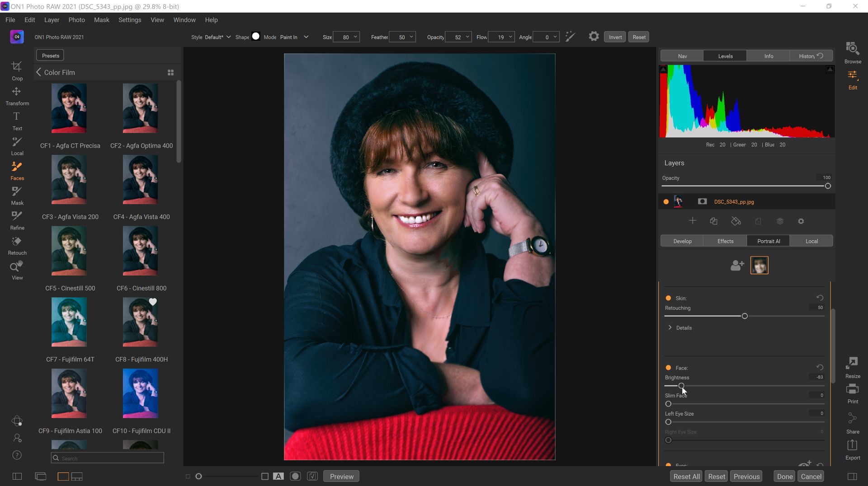Switch to the Effects tab

725,241
